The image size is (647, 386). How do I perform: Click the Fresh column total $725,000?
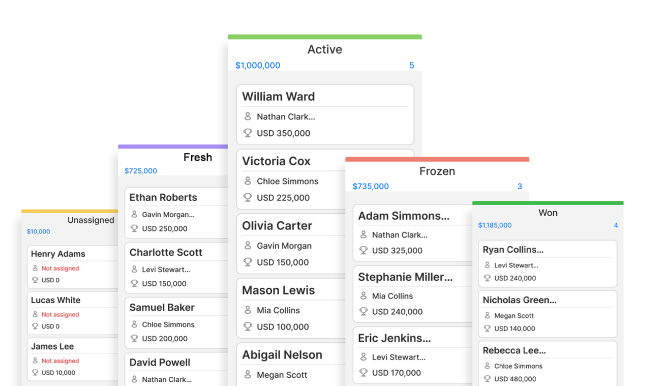click(x=141, y=171)
